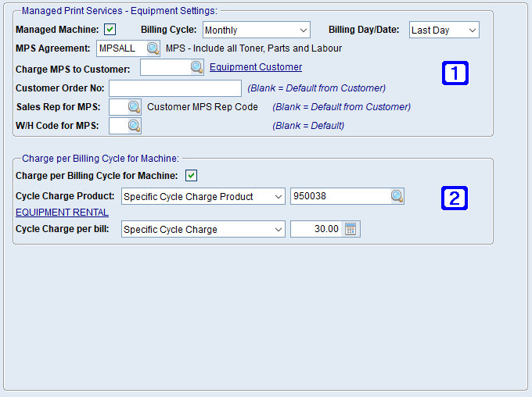Open Sales Rep for MPS lookup magnifier
This screenshot has width=532, height=397.
pos(134,107)
